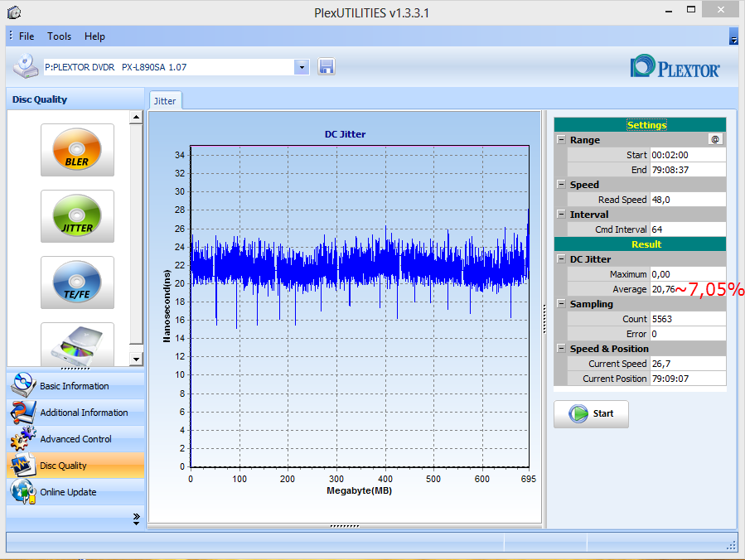Click the DC Jitter chart title
This screenshot has height=560, width=745.
click(345, 134)
